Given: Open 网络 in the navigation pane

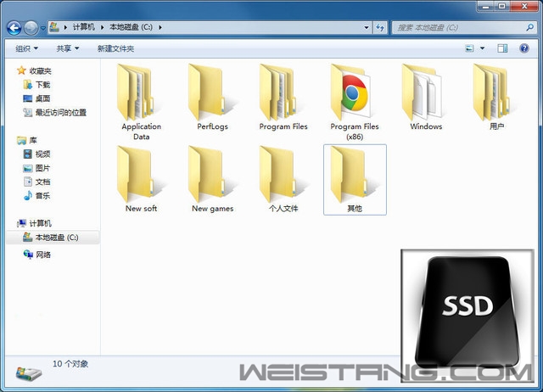Looking at the screenshot, I should [42, 255].
